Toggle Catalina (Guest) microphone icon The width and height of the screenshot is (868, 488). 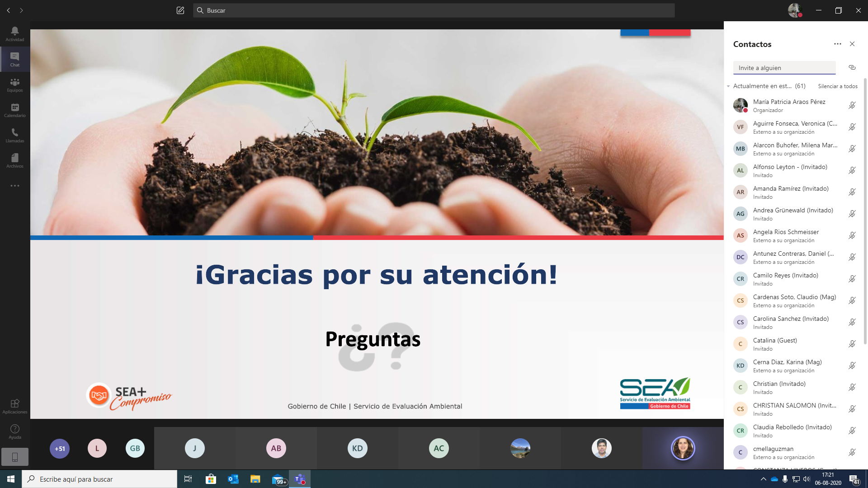pos(852,344)
